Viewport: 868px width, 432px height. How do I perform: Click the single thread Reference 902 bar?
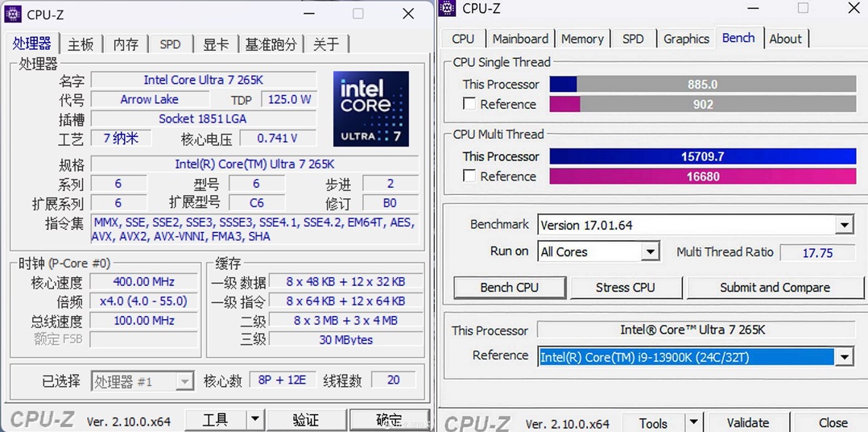[703, 104]
